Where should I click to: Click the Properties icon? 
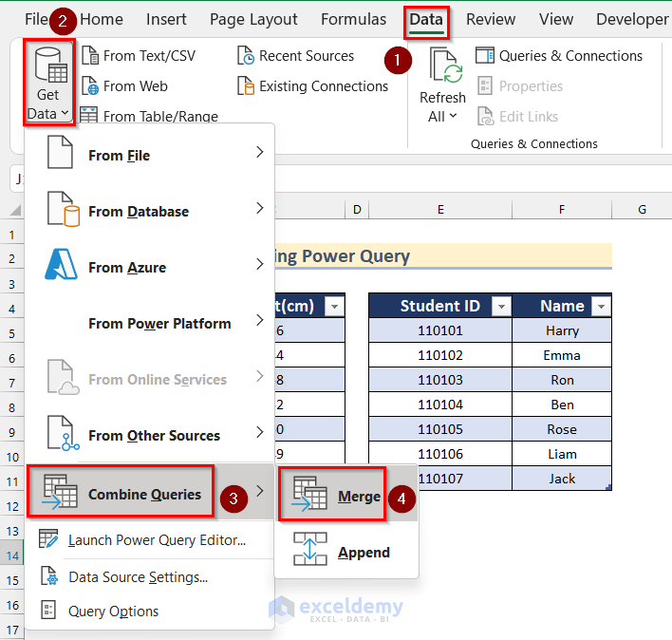pyautogui.click(x=485, y=86)
